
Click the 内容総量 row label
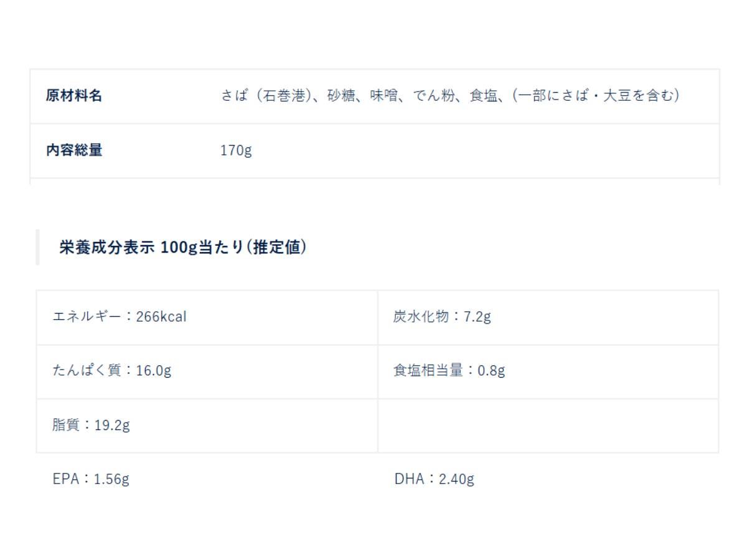tap(74, 150)
